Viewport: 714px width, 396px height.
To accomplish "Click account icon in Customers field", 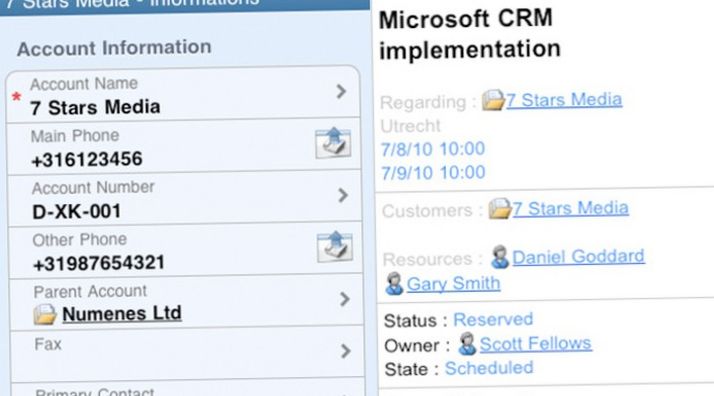I will pyautogui.click(x=500, y=209).
